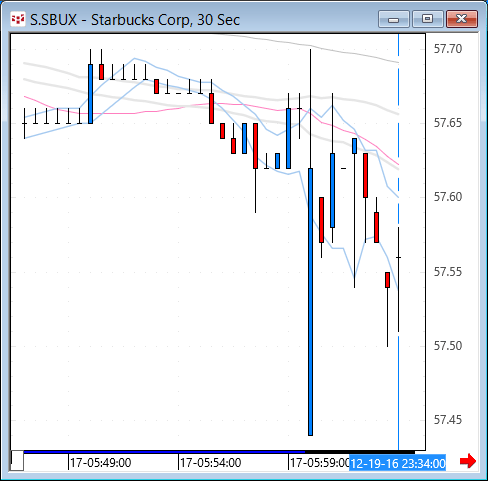This screenshot has width=488, height=481.
Task: Close the S.SBUX chart window
Action: pos(462,19)
